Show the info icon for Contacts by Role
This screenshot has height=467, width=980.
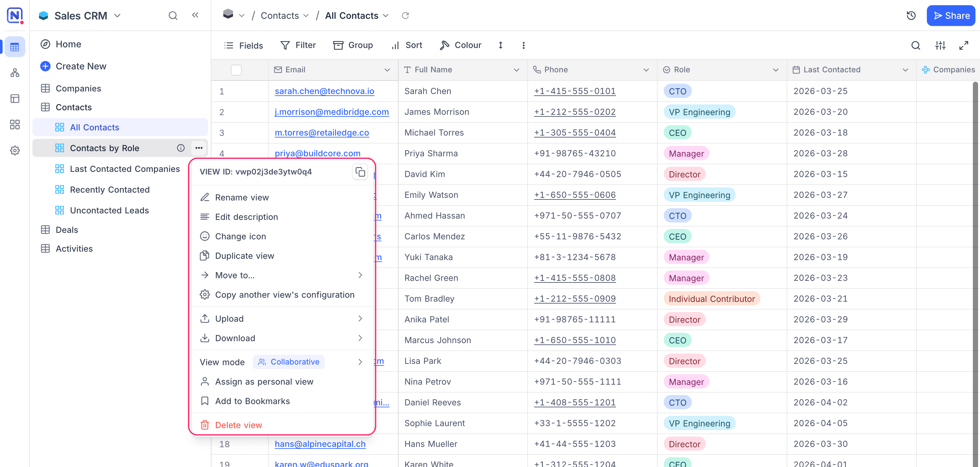pyautogui.click(x=181, y=148)
